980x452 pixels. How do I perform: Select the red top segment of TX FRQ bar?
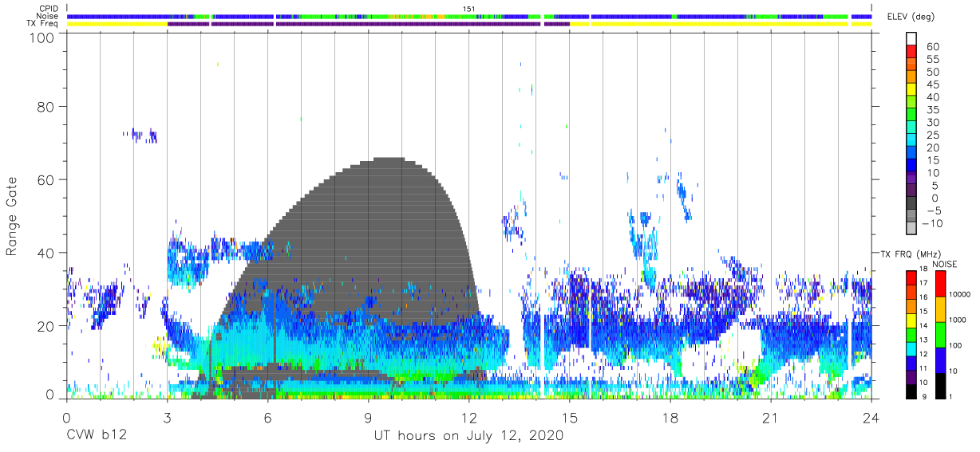click(x=911, y=278)
